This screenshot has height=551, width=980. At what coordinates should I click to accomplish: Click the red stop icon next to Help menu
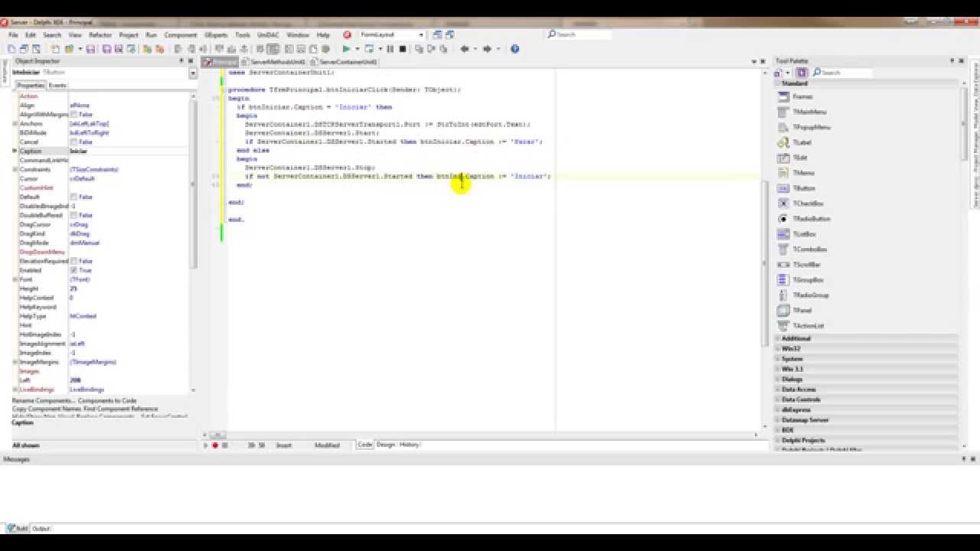[347, 34]
